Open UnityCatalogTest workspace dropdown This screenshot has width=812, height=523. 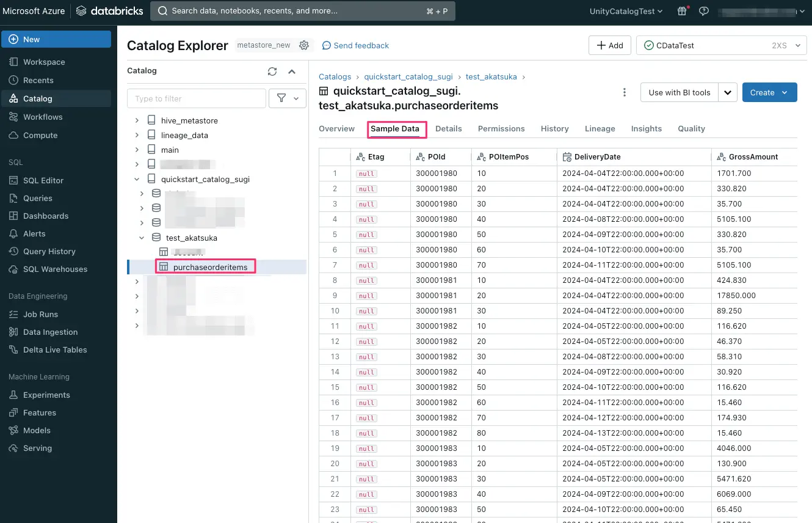pos(626,11)
